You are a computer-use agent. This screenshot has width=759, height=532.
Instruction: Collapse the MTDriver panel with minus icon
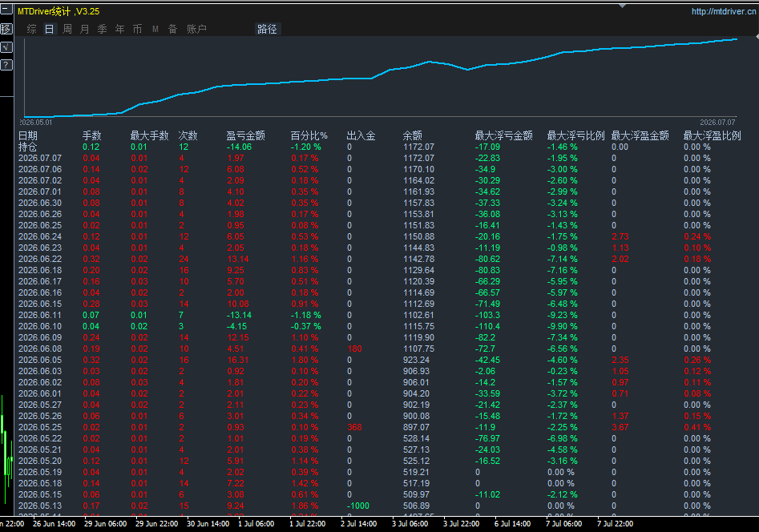click(x=6, y=10)
